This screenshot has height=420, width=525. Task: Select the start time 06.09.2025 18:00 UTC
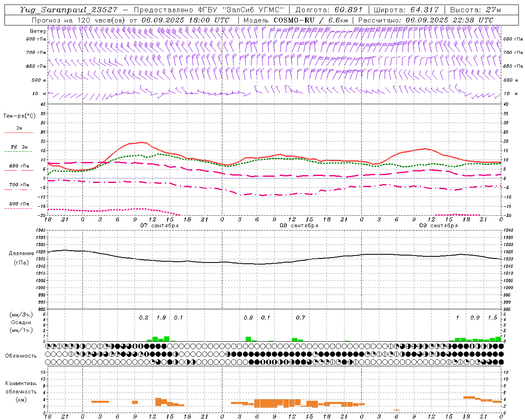(185, 20)
